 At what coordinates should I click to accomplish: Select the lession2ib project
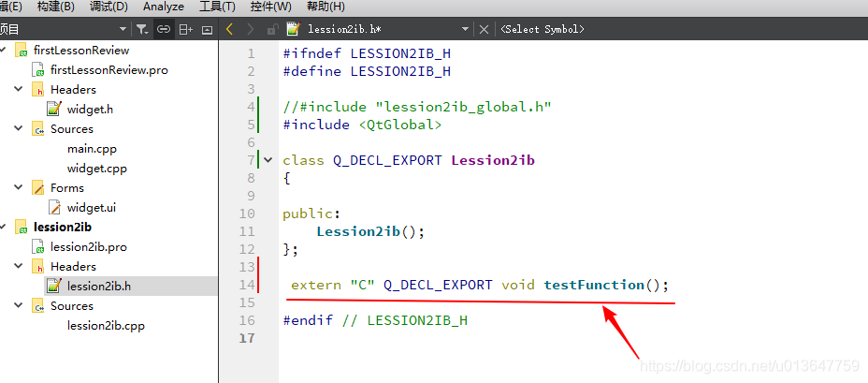[x=63, y=228]
